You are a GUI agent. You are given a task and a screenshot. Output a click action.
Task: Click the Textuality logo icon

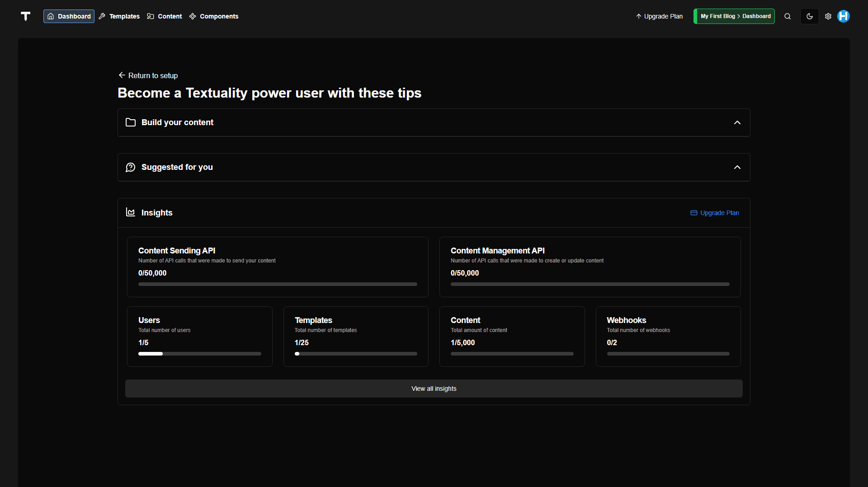click(26, 16)
